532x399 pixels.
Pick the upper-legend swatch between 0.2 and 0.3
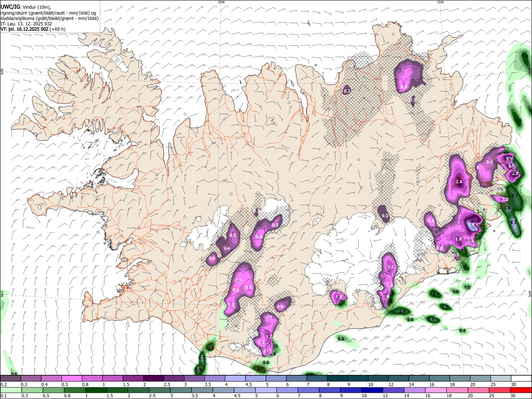[10, 378]
